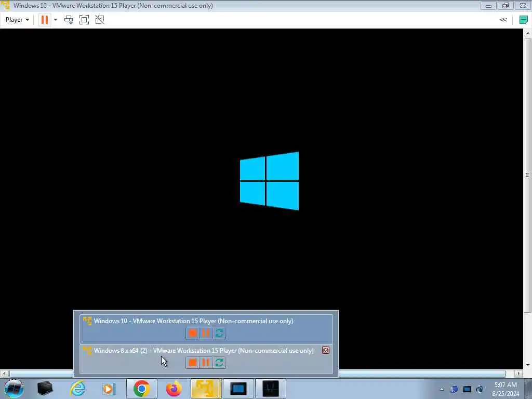This screenshot has width=532, height=399.
Task: Open Firefox from taskbar
Action: [174, 389]
